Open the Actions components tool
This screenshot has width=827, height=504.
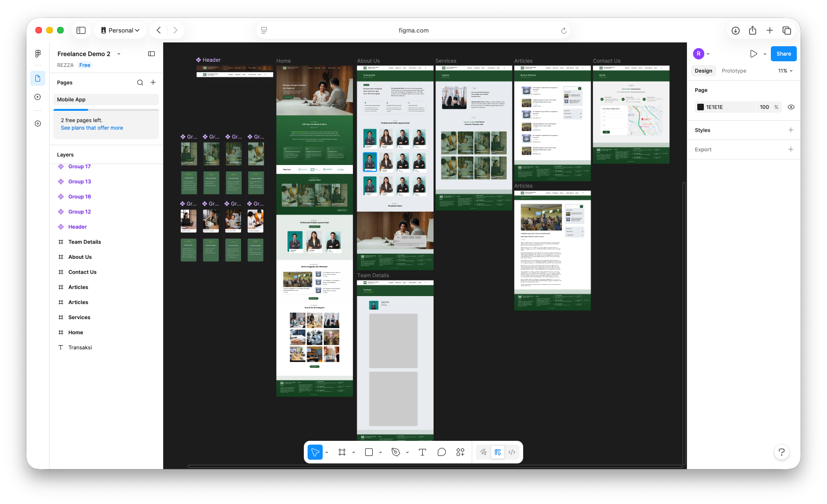pyautogui.click(x=460, y=452)
